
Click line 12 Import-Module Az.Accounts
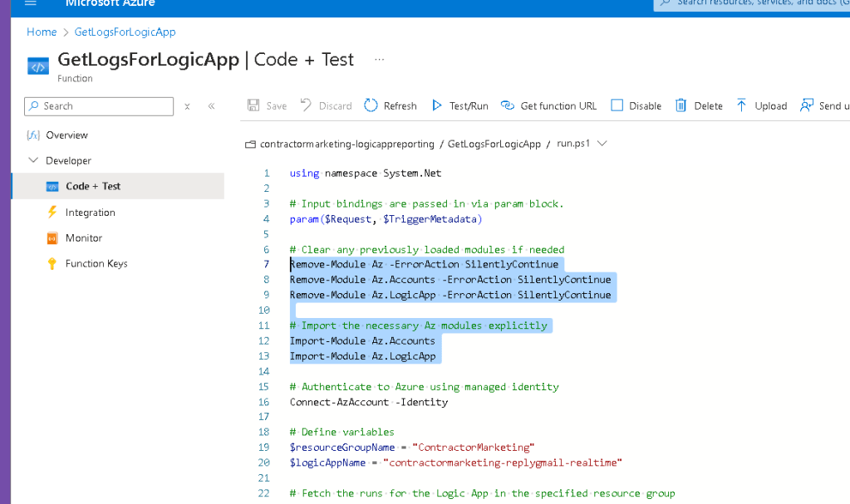[362, 341]
